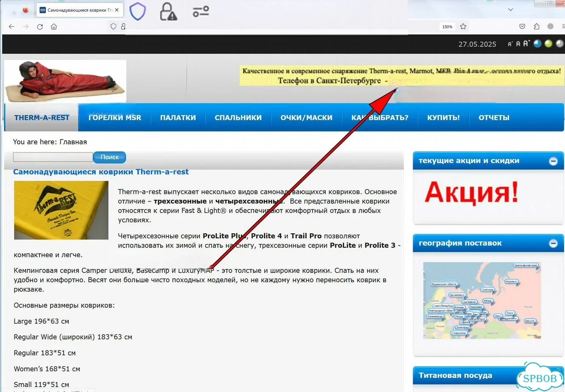The width and height of the screenshot is (565, 392).
Task: Go back to the previous page
Action: [12, 26]
